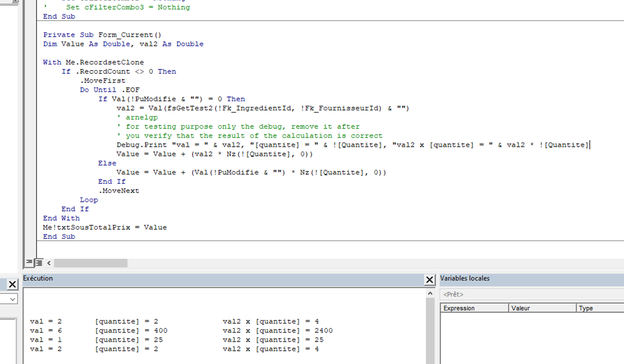Click the 'val = 6' output row
Viewport: 624px width, 364px height.
46,330
